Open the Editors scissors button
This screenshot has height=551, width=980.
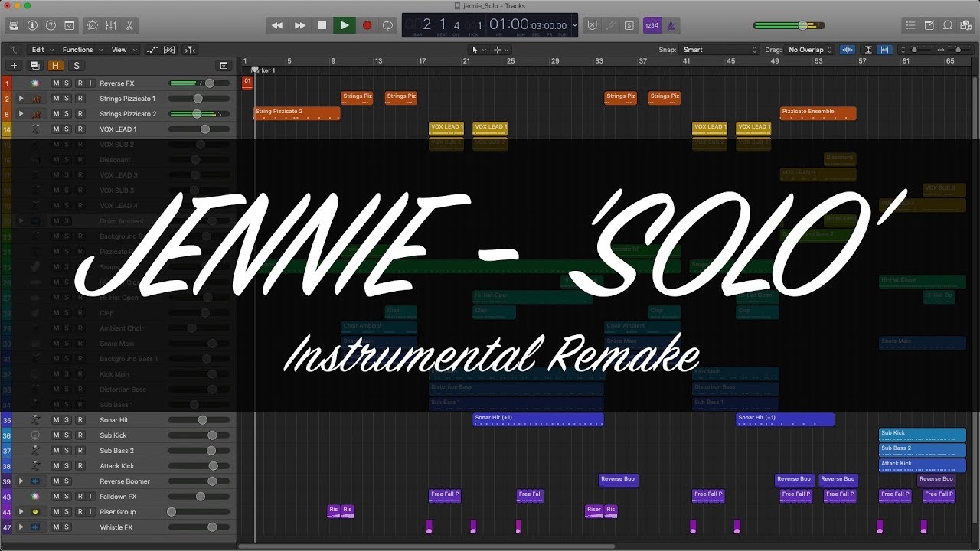129,25
